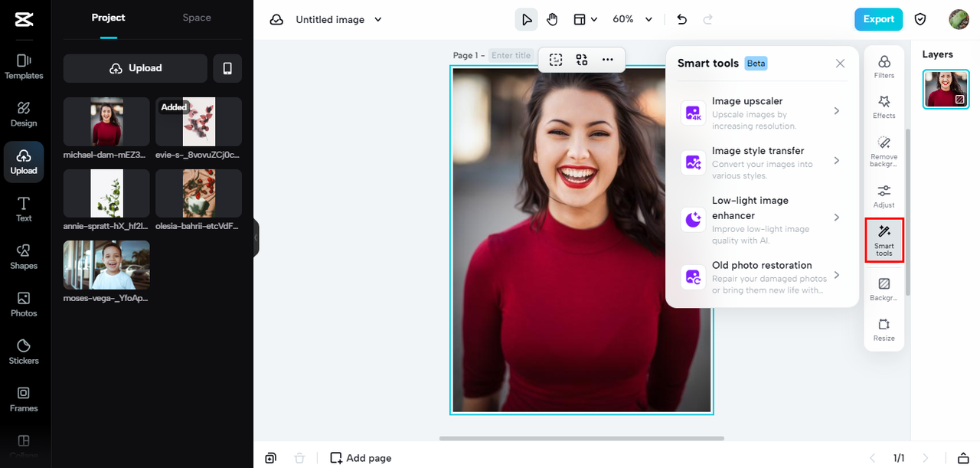Click the page title input field
The width and height of the screenshot is (980, 468).
coord(511,55)
